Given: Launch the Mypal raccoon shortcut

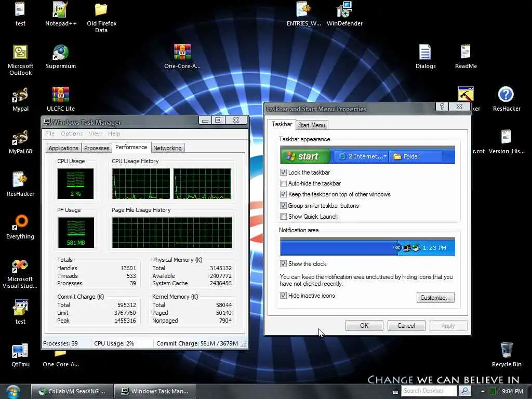Looking at the screenshot, I should 20,99.
